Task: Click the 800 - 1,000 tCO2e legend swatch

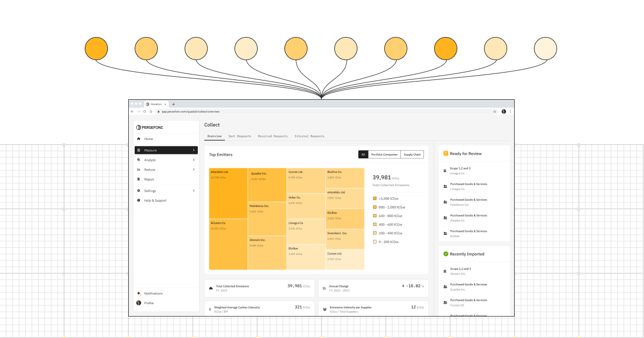Action: pyautogui.click(x=375, y=207)
